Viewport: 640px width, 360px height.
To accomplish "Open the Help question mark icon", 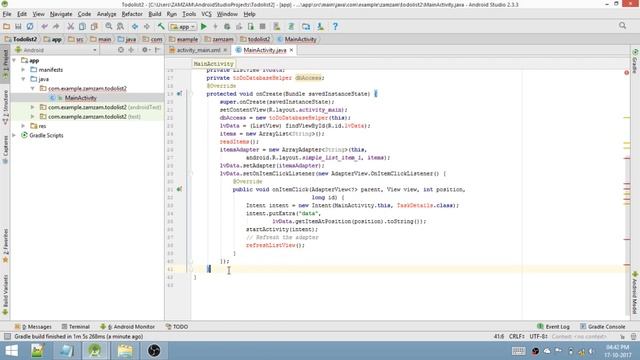I will point(335,27).
